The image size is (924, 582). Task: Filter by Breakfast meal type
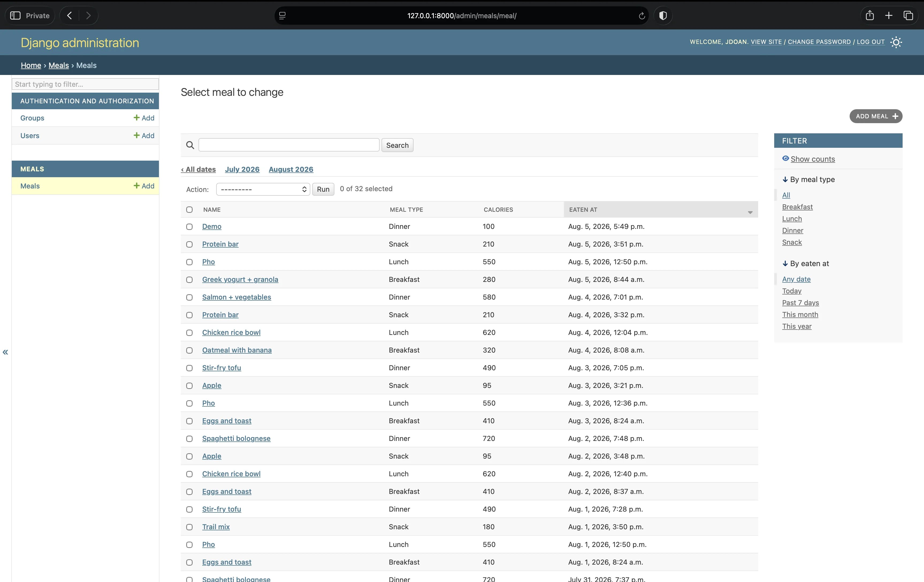click(x=797, y=207)
